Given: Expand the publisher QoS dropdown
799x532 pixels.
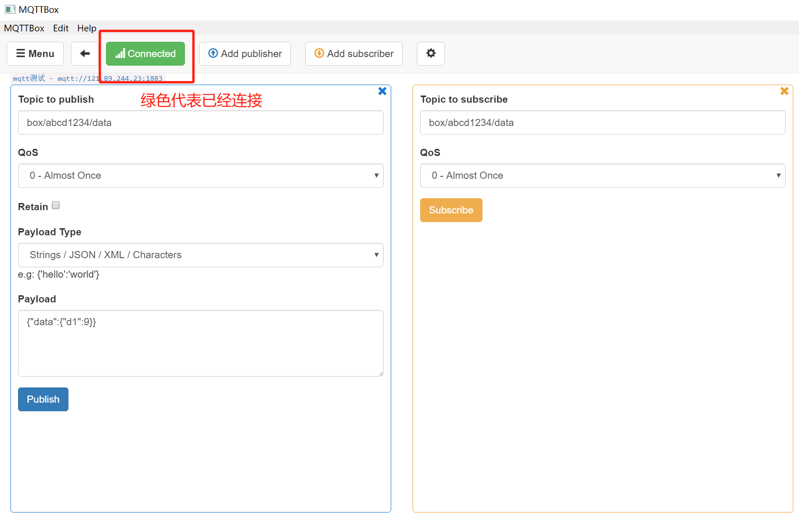Looking at the screenshot, I should (x=201, y=175).
